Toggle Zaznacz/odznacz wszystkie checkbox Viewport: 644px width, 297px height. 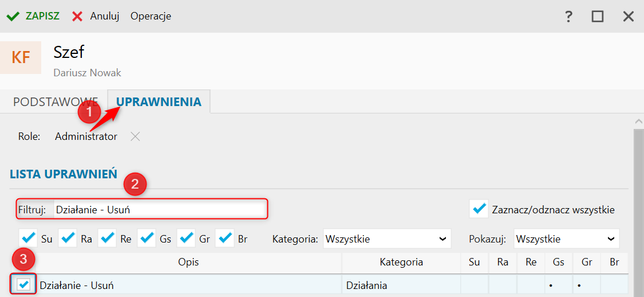479,209
